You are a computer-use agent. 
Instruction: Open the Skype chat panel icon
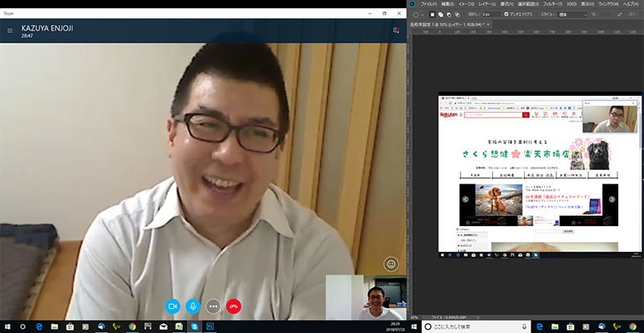pos(396,31)
